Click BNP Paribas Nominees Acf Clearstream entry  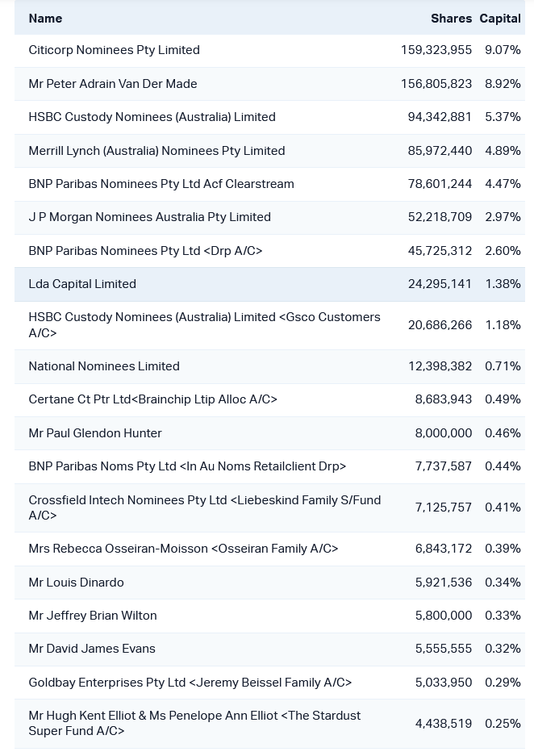click(x=161, y=184)
